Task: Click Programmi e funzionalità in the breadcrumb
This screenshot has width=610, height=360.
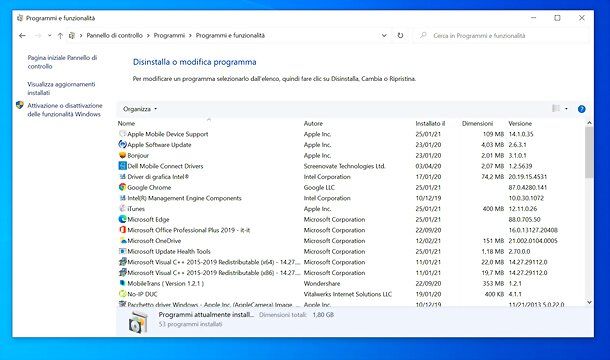Action: tap(230, 35)
